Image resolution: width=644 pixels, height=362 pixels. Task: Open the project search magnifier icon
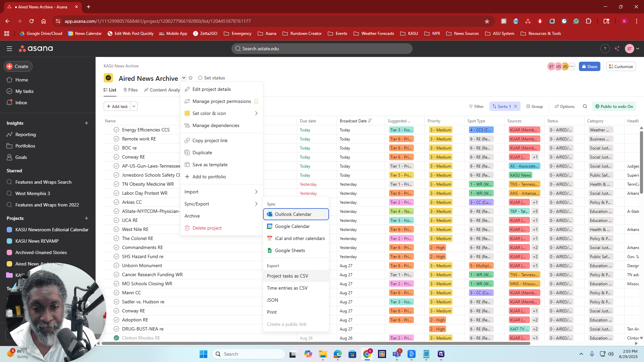585,107
